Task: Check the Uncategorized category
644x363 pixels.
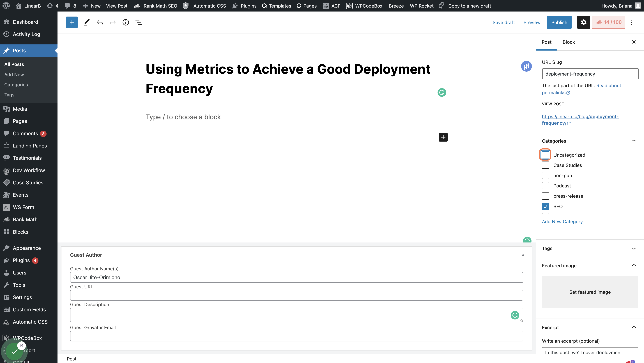Action: (x=545, y=155)
